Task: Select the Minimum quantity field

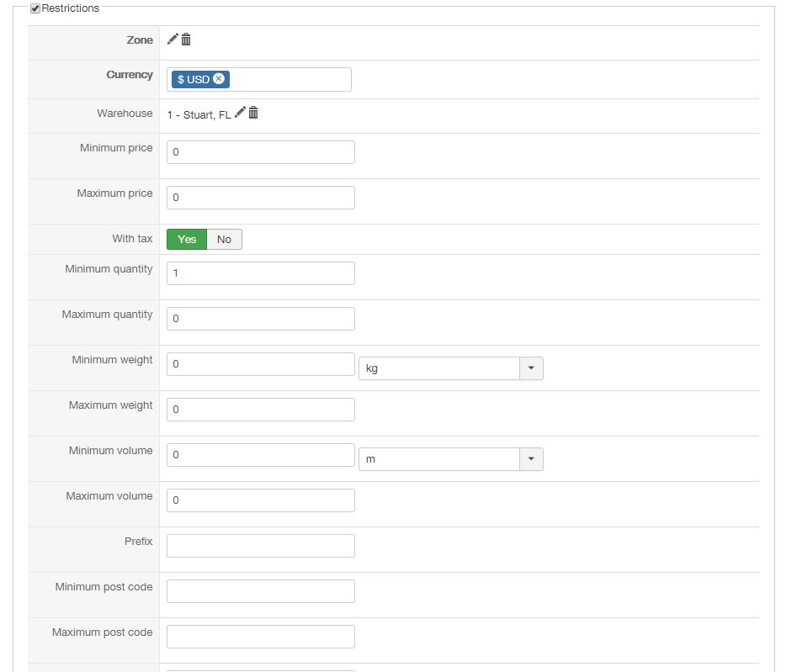Action: pos(260,273)
